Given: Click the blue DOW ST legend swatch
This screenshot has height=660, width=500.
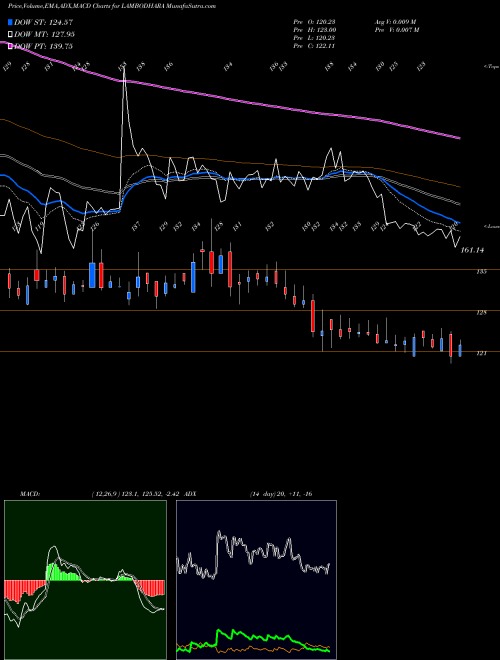Looking at the screenshot, I should tap(10, 22).
